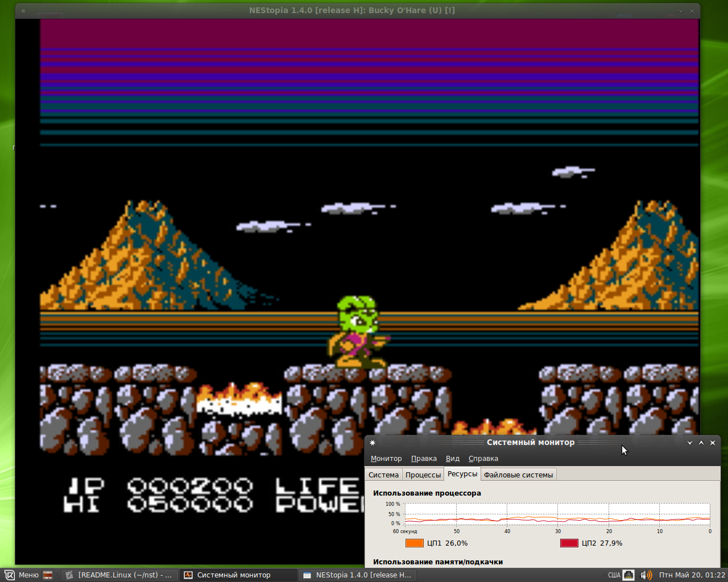The width and height of the screenshot is (728, 582).
Task: Activate the Системный монитор taskbar entry
Action: coord(239,575)
